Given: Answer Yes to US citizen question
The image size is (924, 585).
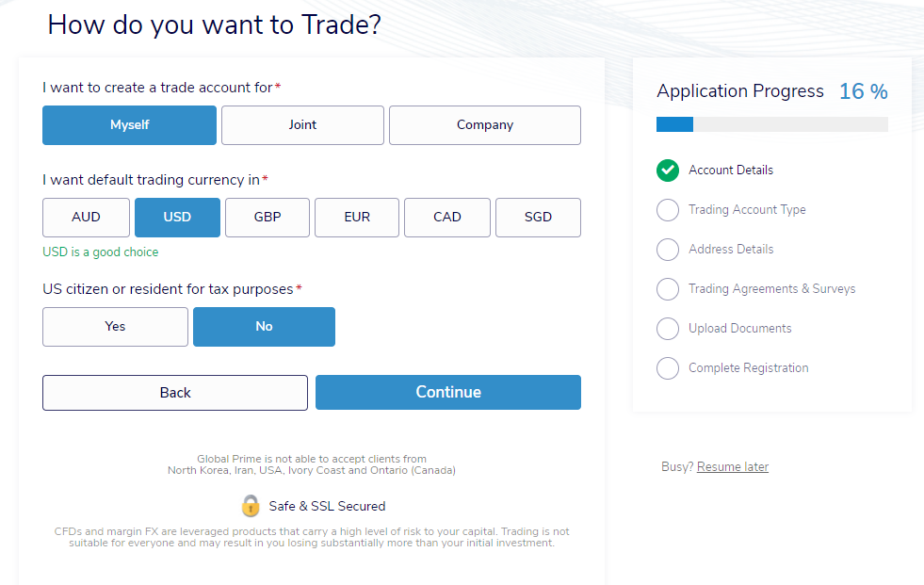Looking at the screenshot, I should tap(116, 326).
